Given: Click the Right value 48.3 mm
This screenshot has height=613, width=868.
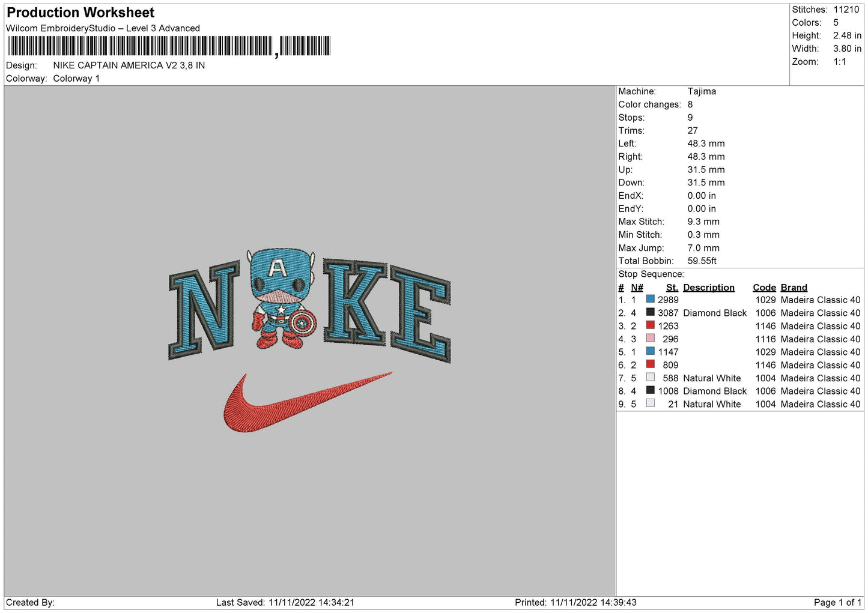Looking at the screenshot, I should [706, 157].
